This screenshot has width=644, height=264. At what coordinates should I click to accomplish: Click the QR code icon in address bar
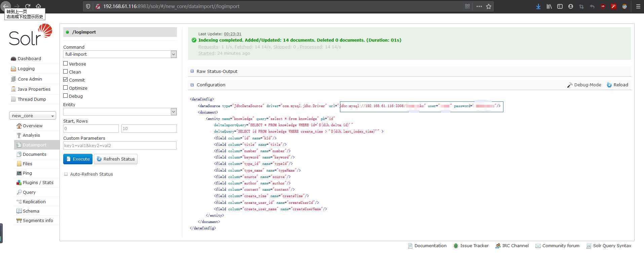[467, 6]
